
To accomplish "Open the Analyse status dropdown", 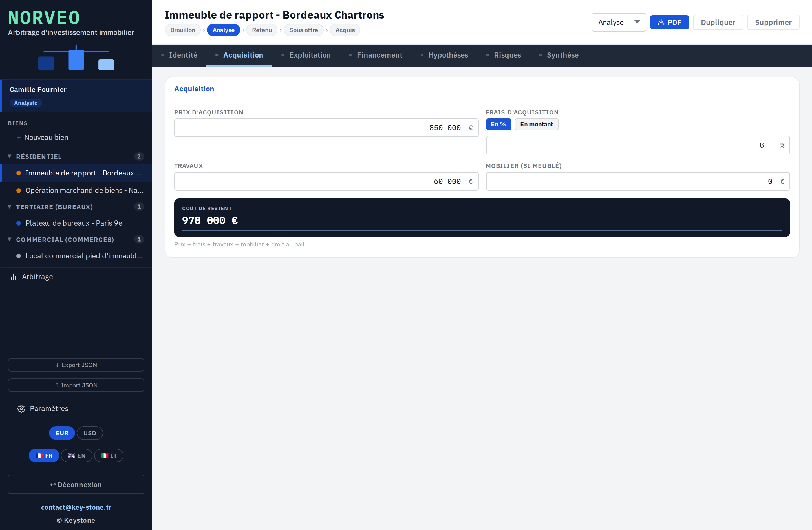I will pos(618,22).
